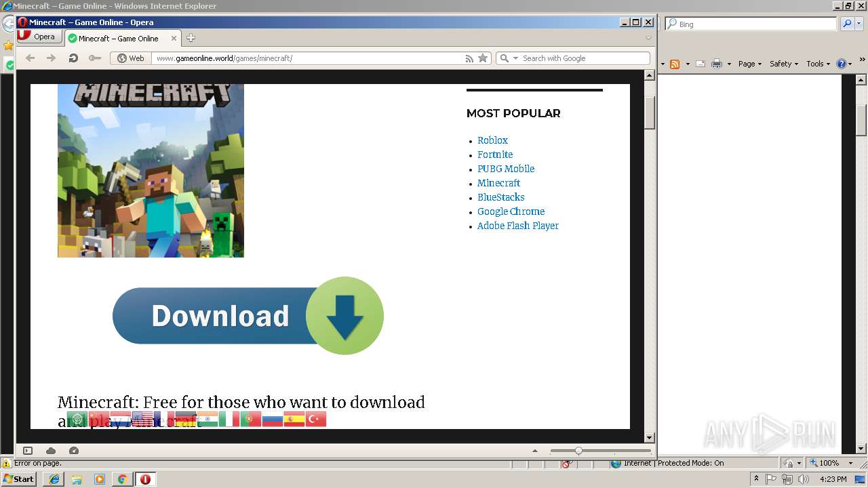
Task: Open IE Help icon menu
Action: 844,64
